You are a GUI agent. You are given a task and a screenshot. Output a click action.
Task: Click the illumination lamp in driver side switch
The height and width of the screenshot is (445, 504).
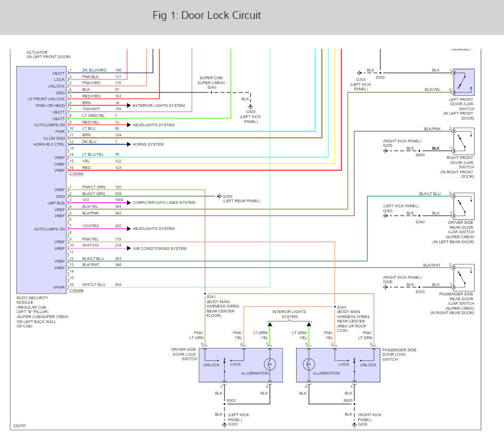[269, 364]
